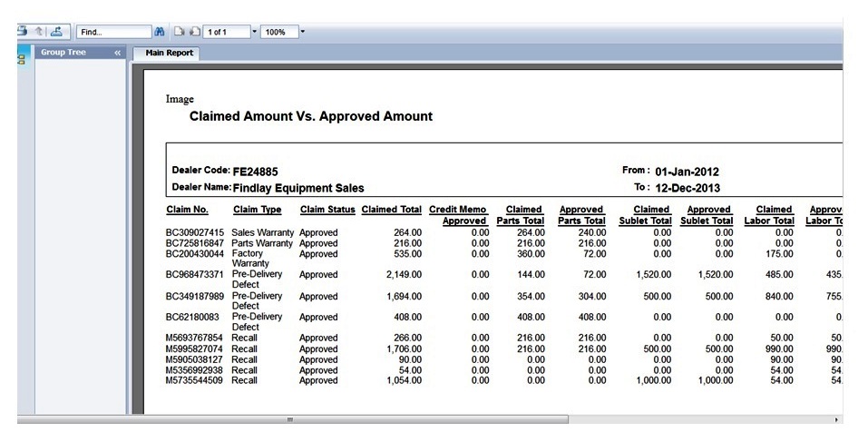Collapse the Group Tree panel

(117, 53)
